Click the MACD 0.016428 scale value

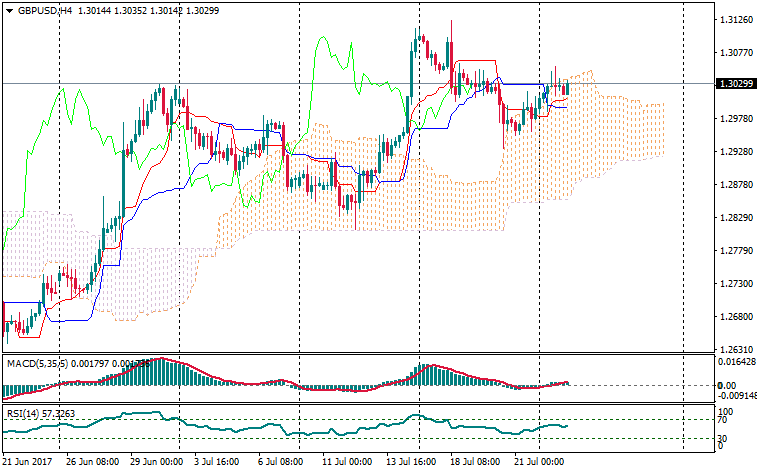click(x=735, y=362)
